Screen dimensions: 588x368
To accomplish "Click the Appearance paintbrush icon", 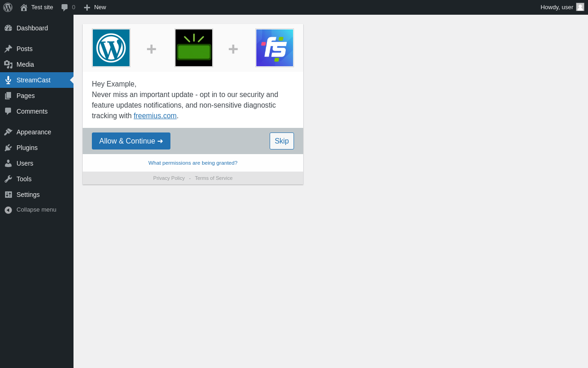I will (8, 132).
